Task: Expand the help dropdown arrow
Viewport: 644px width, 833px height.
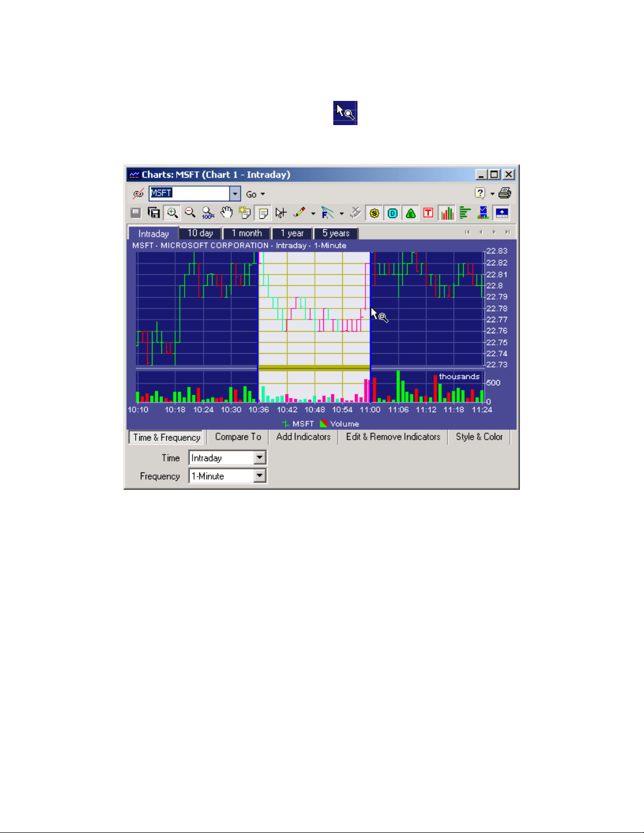Action: click(492, 194)
